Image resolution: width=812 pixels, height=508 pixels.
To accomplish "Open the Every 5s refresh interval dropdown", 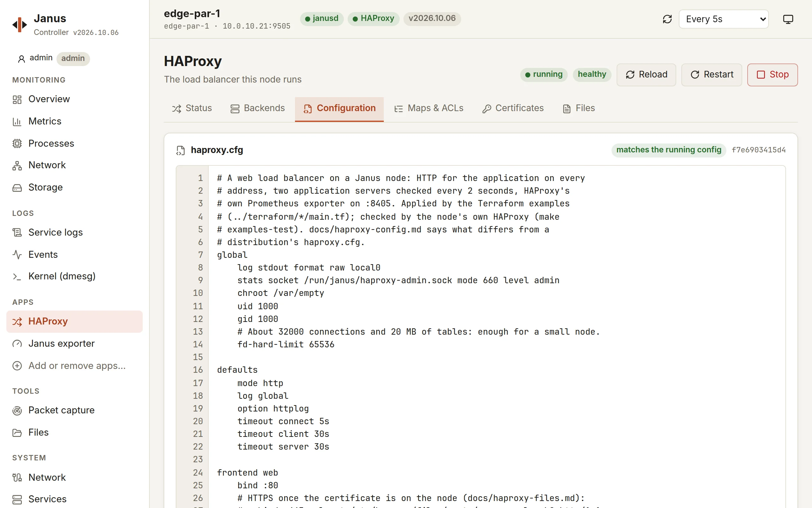I will coord(724,19).
